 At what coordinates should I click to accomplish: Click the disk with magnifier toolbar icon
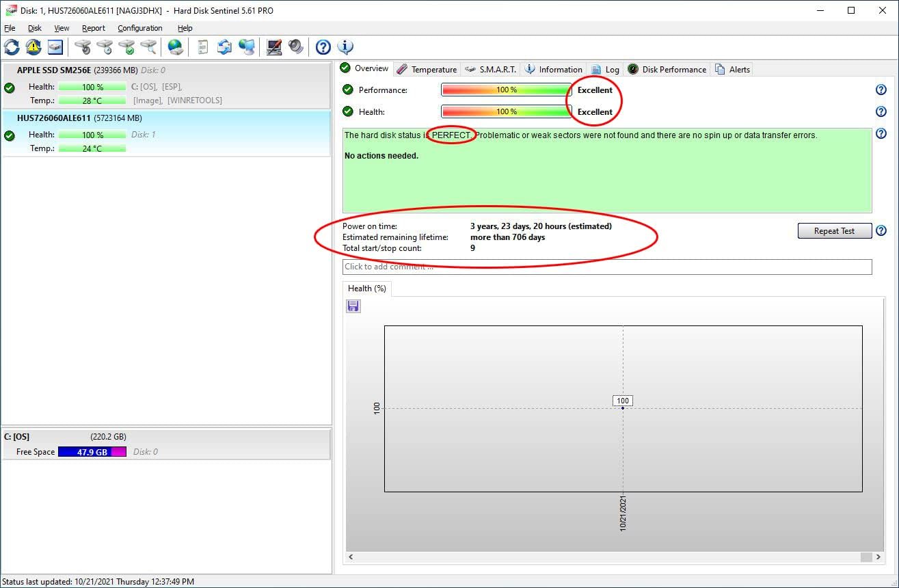click(149, 47)
